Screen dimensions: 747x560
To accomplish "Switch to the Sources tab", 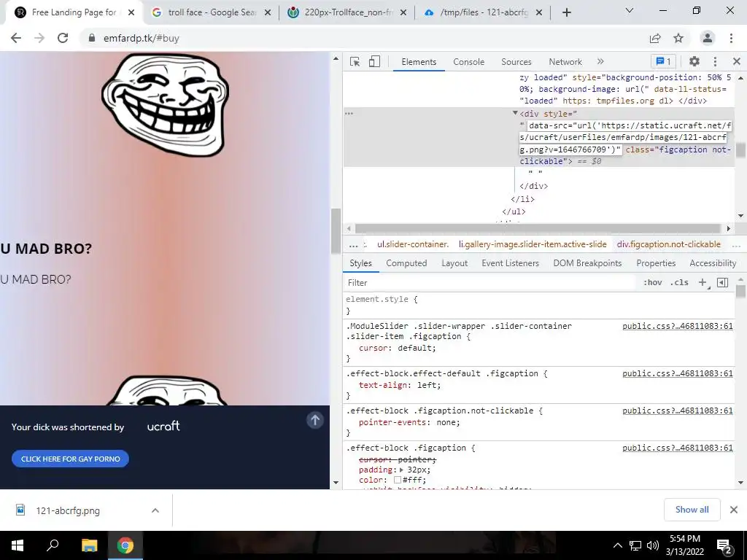I will (516, 62).
